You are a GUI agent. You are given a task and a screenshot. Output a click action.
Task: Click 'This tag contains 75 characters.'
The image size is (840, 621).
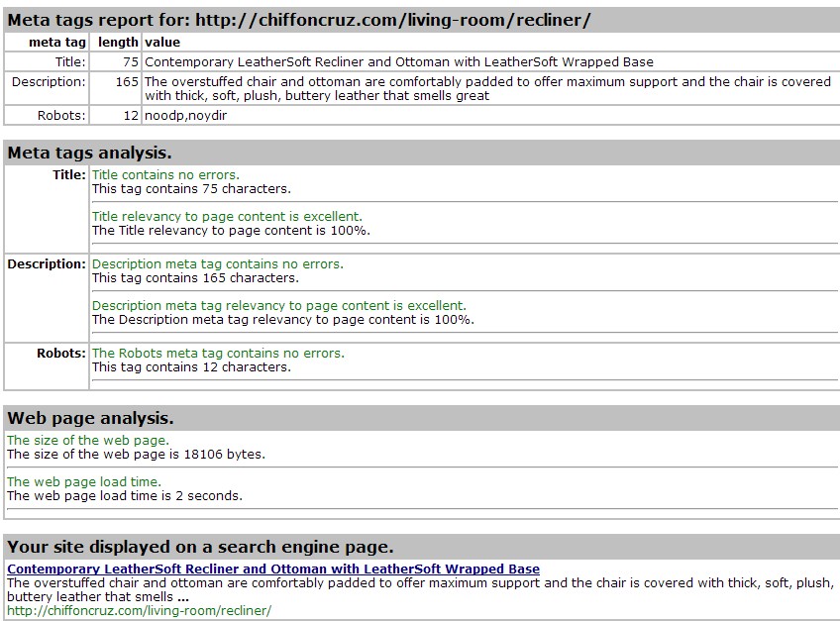click(191, 189)
